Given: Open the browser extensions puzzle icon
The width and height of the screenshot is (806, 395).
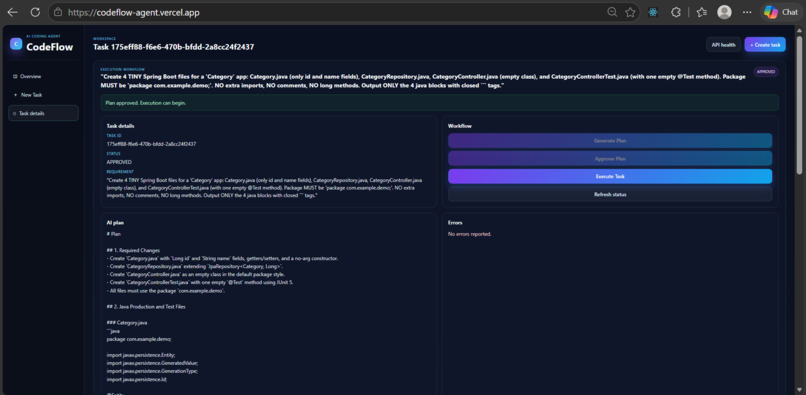Looking at the screenshot, I should coord(675,12).
